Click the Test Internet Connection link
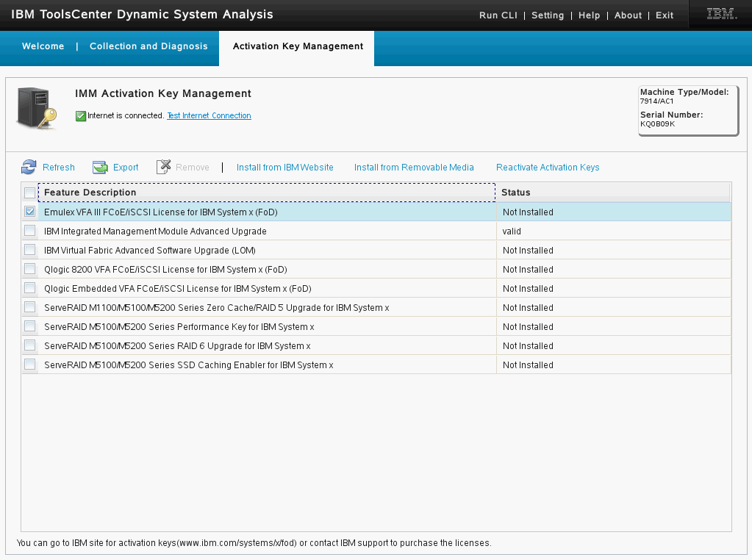Screen dimensions: 752x560 tap(209, 116)
